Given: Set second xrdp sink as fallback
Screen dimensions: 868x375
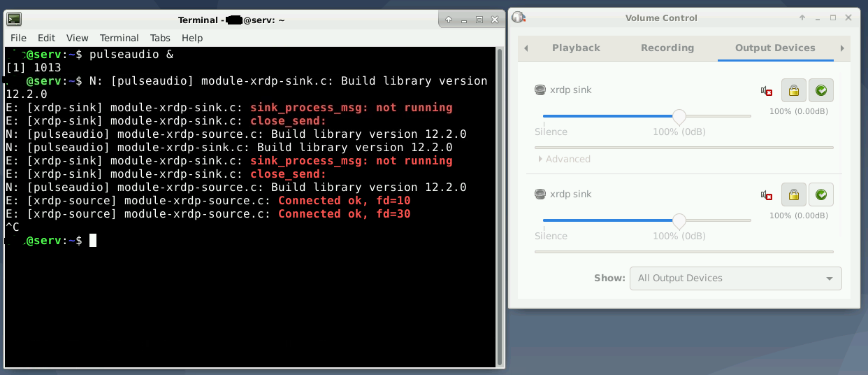Looking at the screenshot, I should (821, 194).
